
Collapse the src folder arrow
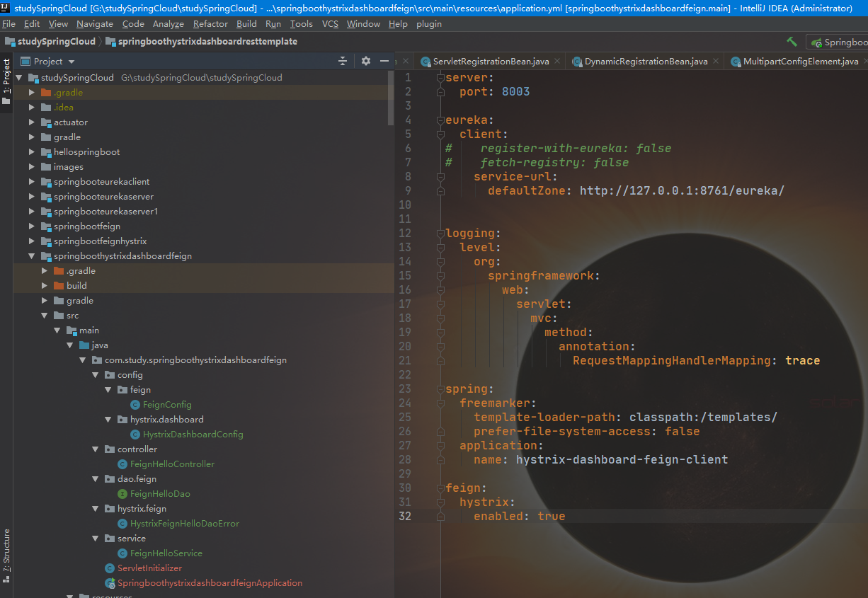[45, 316]
